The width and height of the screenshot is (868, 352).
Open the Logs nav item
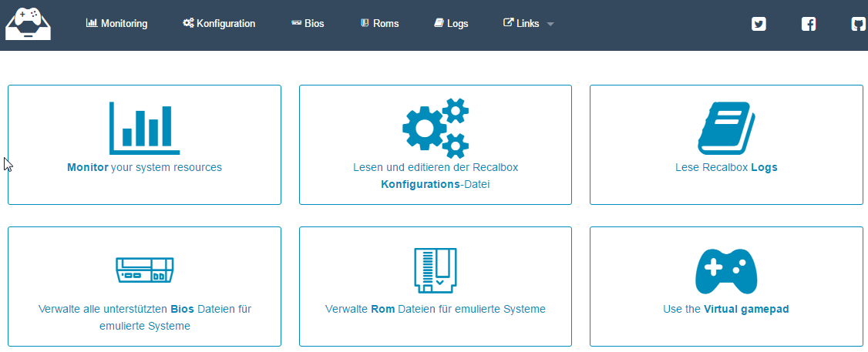(x=451, y=24)
